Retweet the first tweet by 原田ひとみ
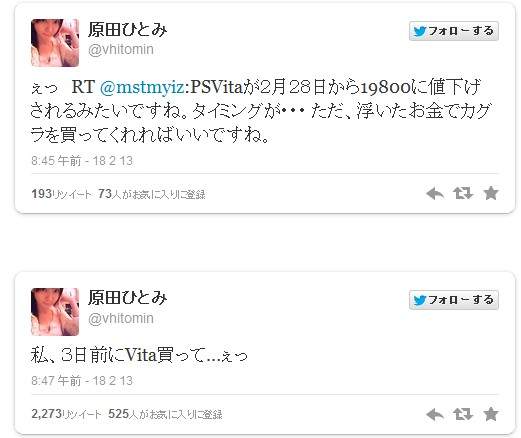Image resolution: width=521 pixels, height=438 pixels. pyautogui.click(x=463, y=193)
